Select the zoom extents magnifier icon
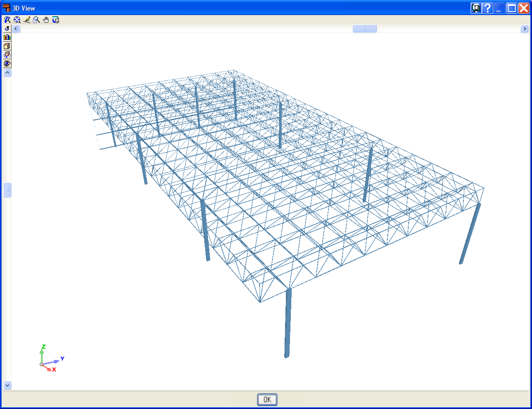532x409 pixels. [x=17, y=20]
